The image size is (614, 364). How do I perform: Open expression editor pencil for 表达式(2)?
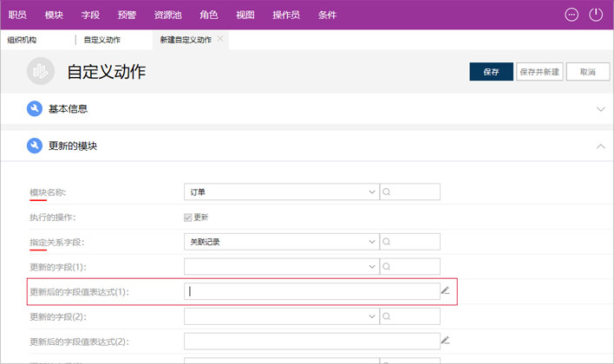[446, 341]
